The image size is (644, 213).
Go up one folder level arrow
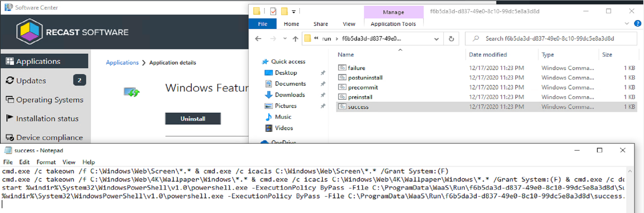tap(295, 39)
